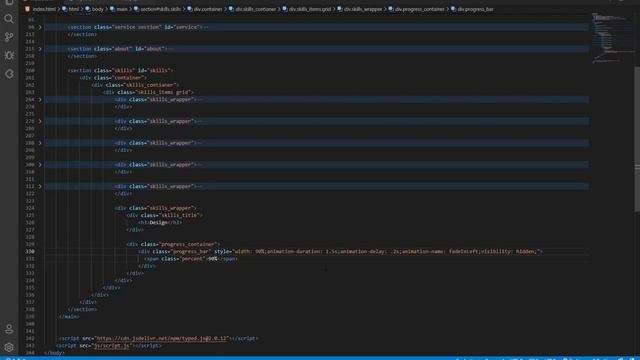The height and width of the screenshot is (360, 640).
Task: Select the div.progress_bar breadcrumb
Action: (x=472, y=9)
